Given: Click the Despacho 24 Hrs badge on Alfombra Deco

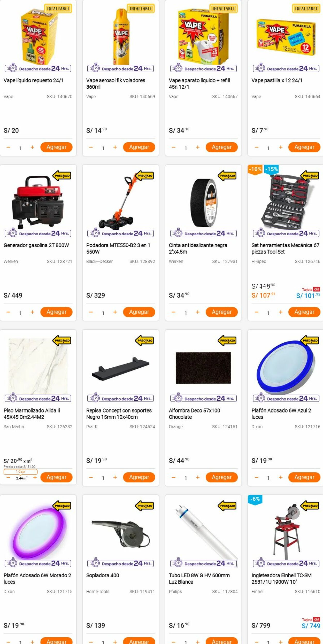Looking at the screenshot, I should (x=203, y=399).
